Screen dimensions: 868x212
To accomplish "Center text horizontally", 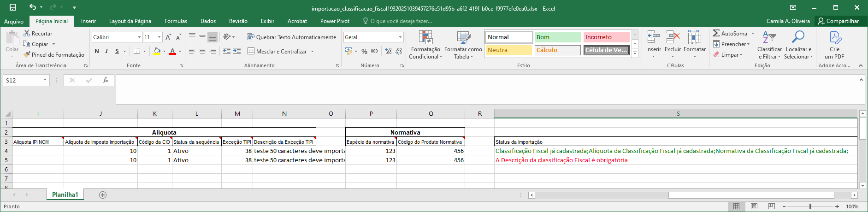I will (x=202, y=51).
